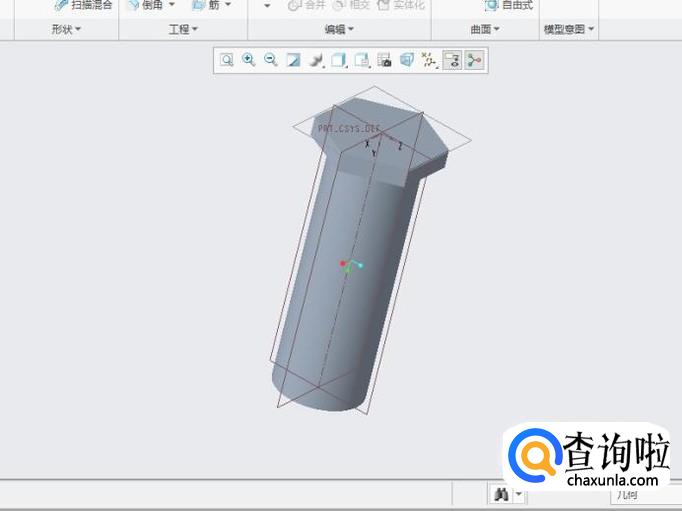Toggle the Annotation Display button
The image size is (682, 511).
tap(451, 60)
